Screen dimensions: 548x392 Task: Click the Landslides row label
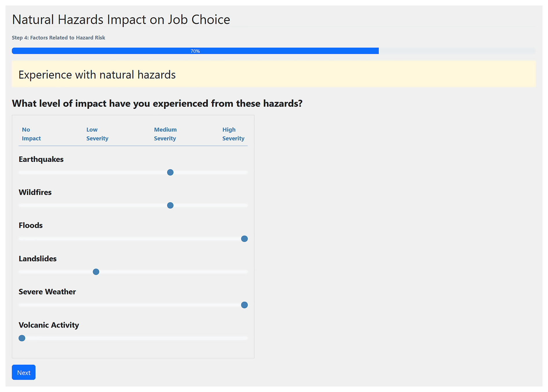38,259
